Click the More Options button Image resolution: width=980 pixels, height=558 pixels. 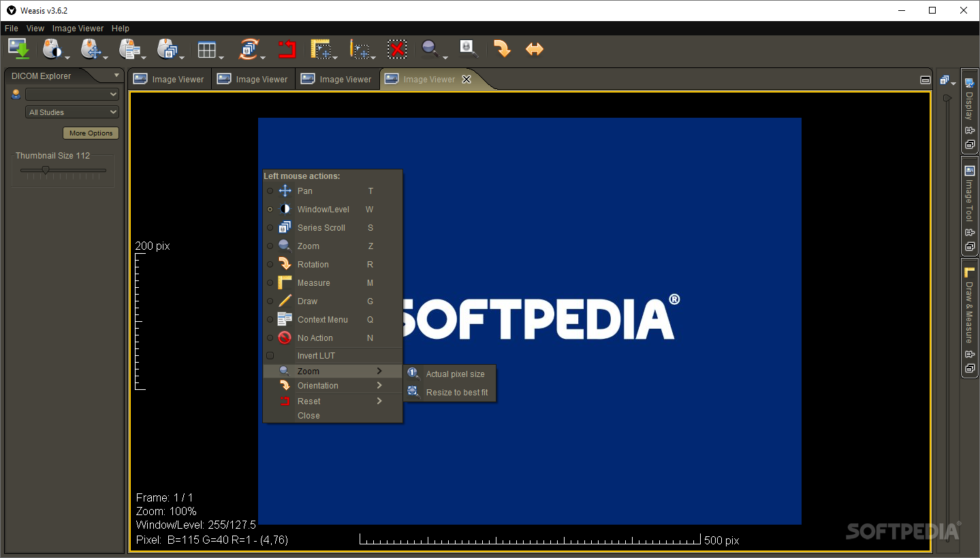(91, 133)
